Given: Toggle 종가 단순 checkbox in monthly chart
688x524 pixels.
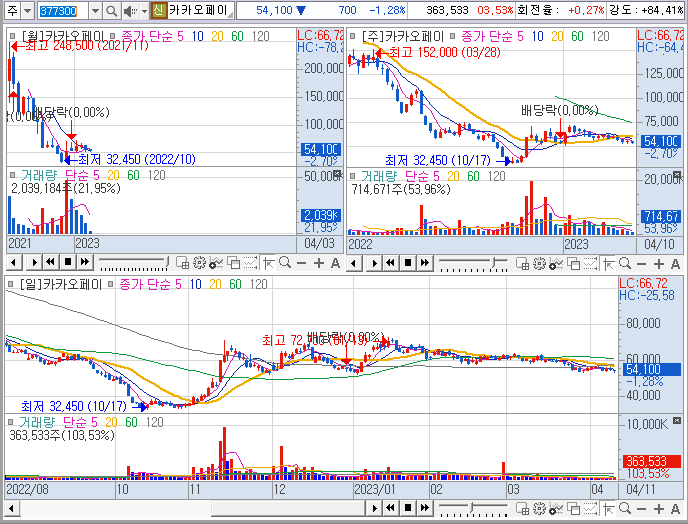Looking at the screenshot, I should [113, 36].
